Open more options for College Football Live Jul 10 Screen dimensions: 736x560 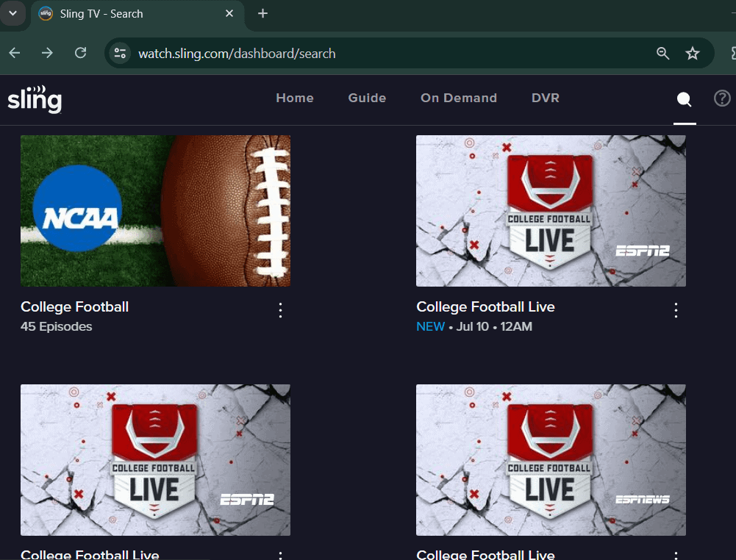click(x=676, y=310)
